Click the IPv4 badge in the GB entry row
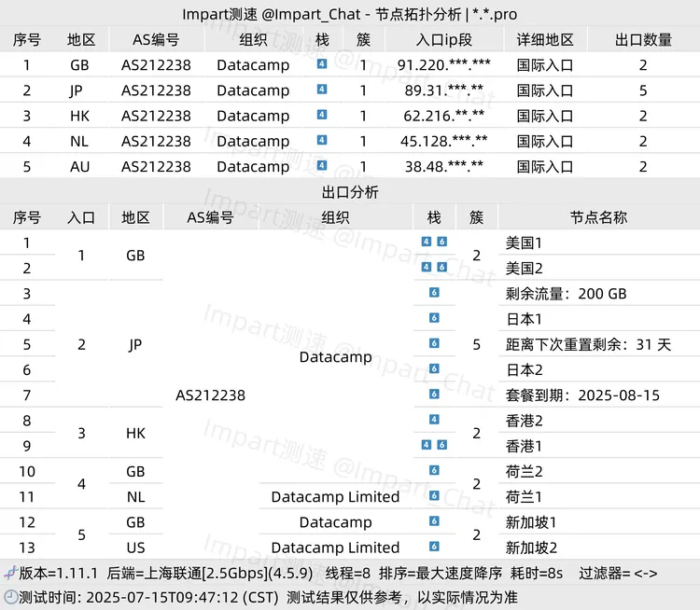The height and width of the screenshot is (610, 700). pyautogui.click(x=322, y=64)
